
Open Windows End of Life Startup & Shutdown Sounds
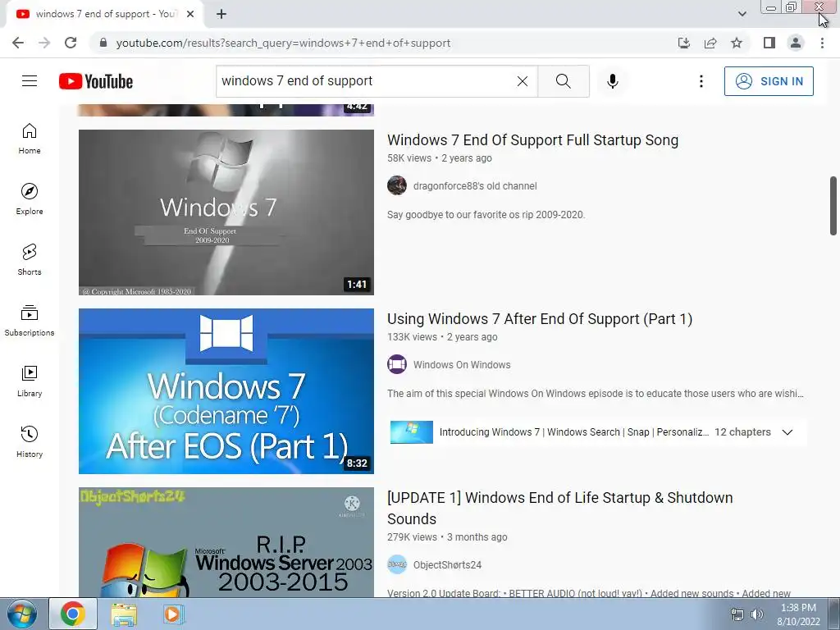point(559,508)
